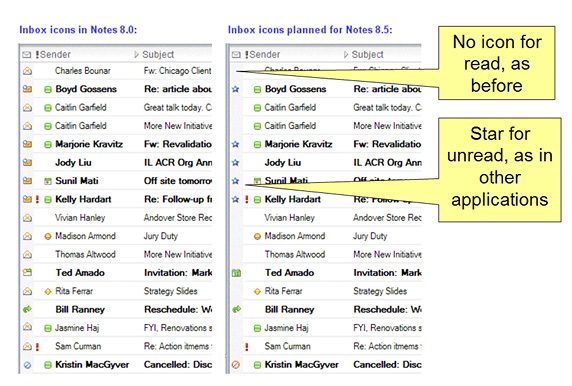Viewport: 572px width, 386px height.
Task: Click unread star for Marjorie Kravitz, Notes 8.5
Action: coord(236,144)
